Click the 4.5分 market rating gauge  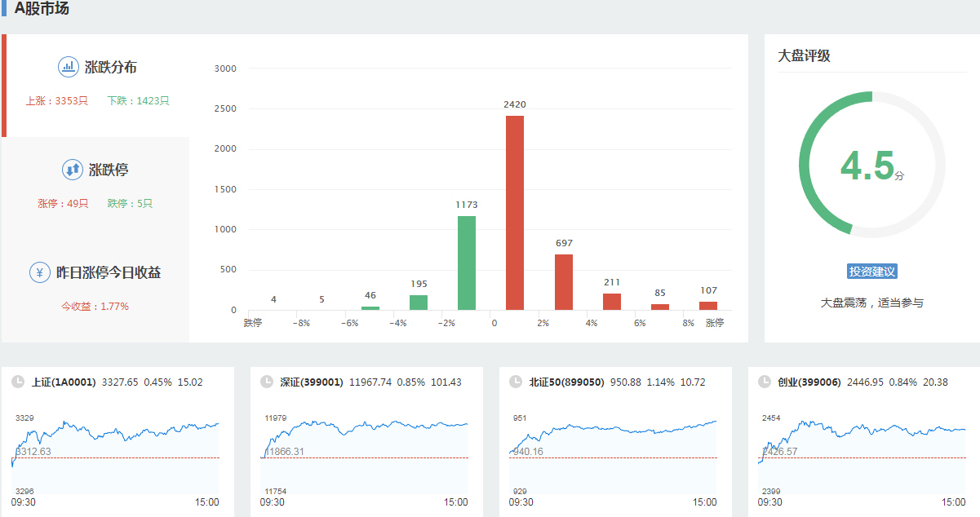tap(871, 165)
